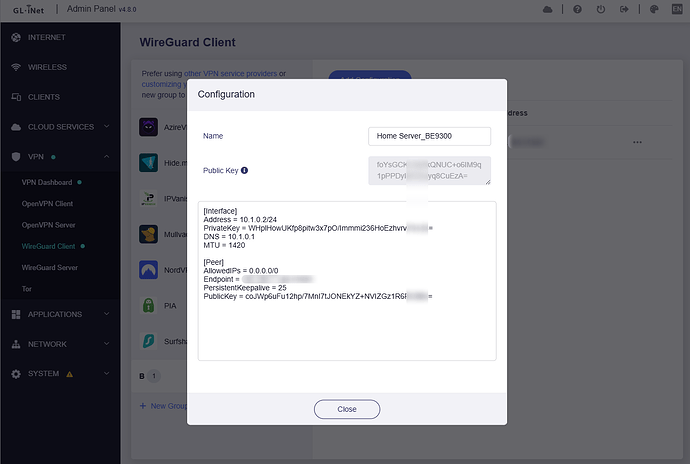Click the Public Key info icon
The height and width of the screenshot is (464, 690).
[x=245, y=171]
